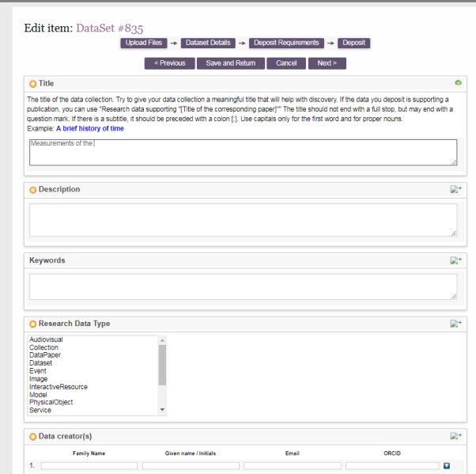The image size is (476, 474).
Task: Select Audiovisual in Research Data Type list
Action: click(x=46, y=339)
